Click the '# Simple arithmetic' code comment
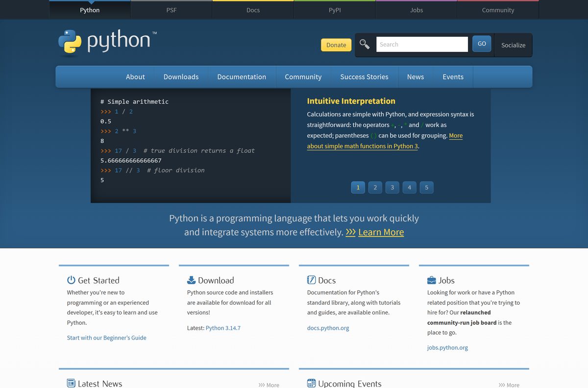Screen dimensions: 588x388 click(134, 101)
